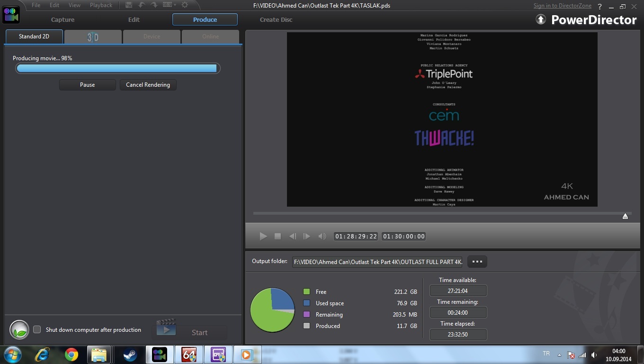Viewport: 644px width, 364px height.
Task: Click the PowerDirector taskbar icon
Action: point(159,355)
